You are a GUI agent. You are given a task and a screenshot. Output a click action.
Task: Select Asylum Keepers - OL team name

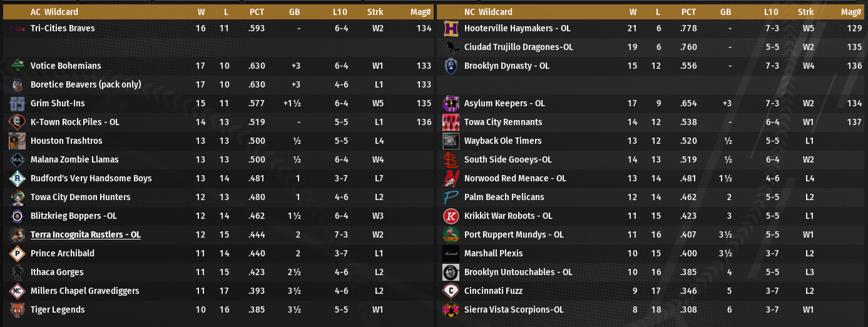[x=504, y=104]
